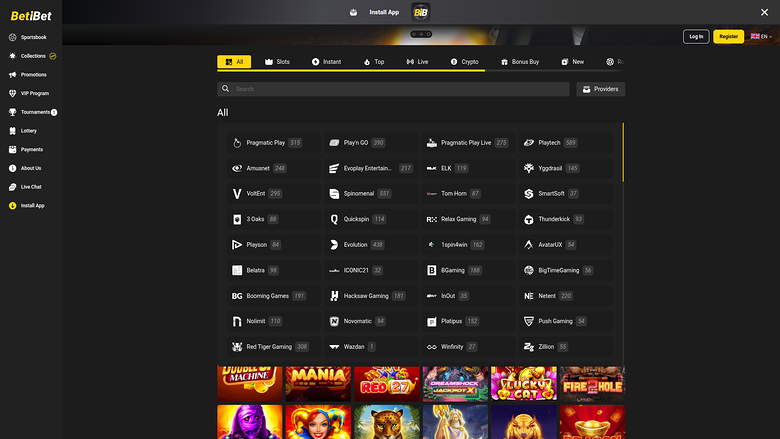
Task: Click the provider list scrollbar
Action: (623, 152)
